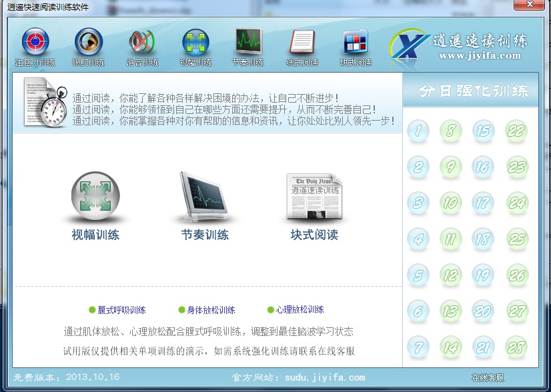The image size is (551, 392).
Task: Open 眼肌训练 (eye muscle training) from the toolbar
Action: coord(87,45)
